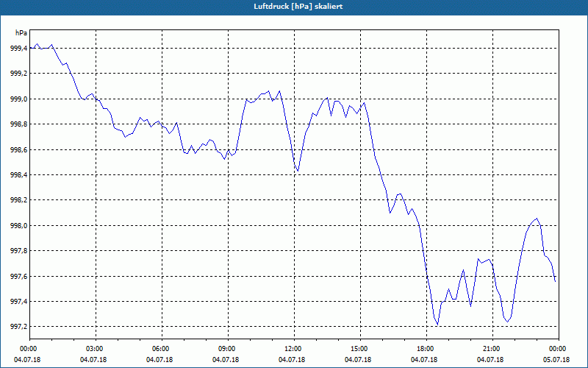Select the 997,8 y-axis value
Viewport: 588px width, 368px height.
[x=18, y=251]
